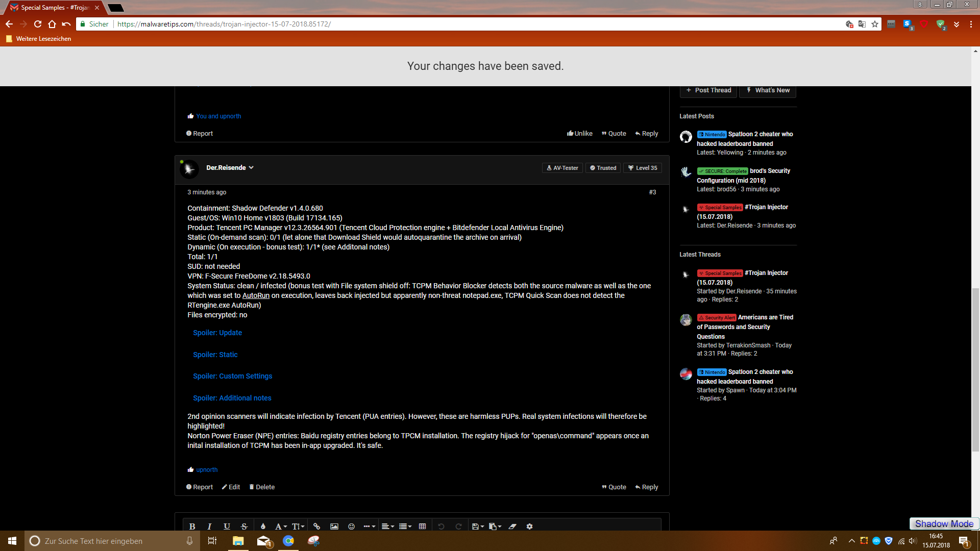Toggle italic formatting in editor
980x551 pixels.
click(x=209, y=526)
